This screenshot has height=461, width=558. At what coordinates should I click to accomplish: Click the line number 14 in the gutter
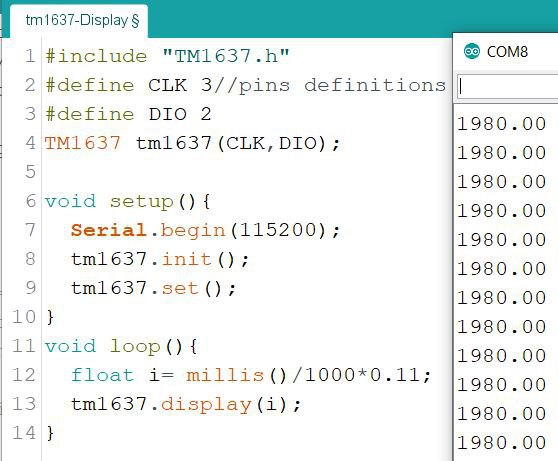[x=24, y=433]
